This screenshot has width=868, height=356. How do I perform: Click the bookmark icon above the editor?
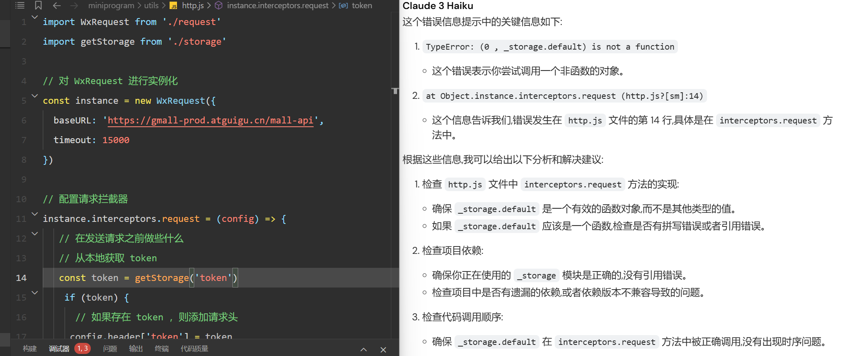38,5
